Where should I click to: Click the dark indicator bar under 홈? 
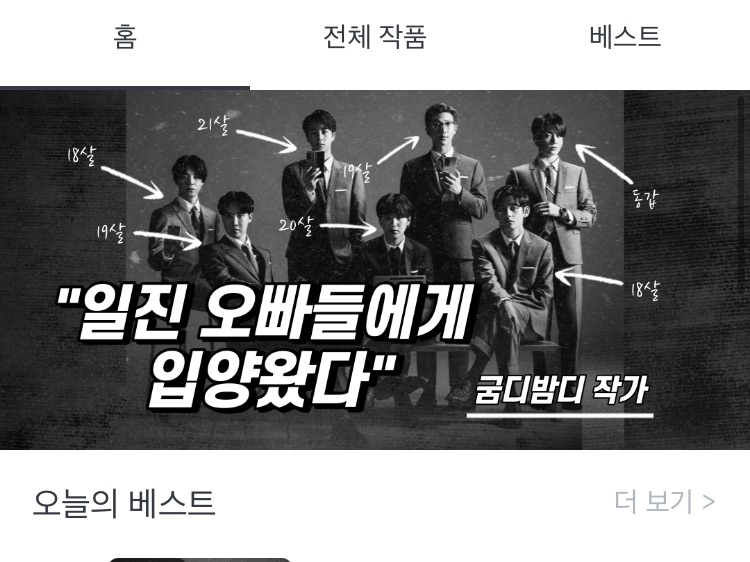[x=125, y=88]
